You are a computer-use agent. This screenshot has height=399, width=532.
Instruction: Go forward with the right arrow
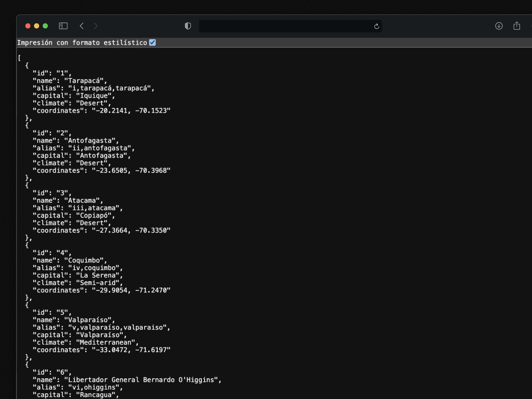96,26
